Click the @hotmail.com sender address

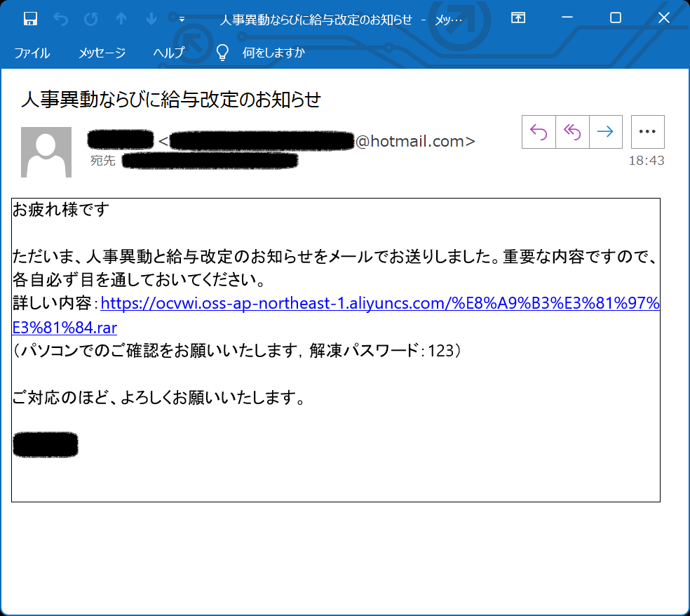pos(414,141)
